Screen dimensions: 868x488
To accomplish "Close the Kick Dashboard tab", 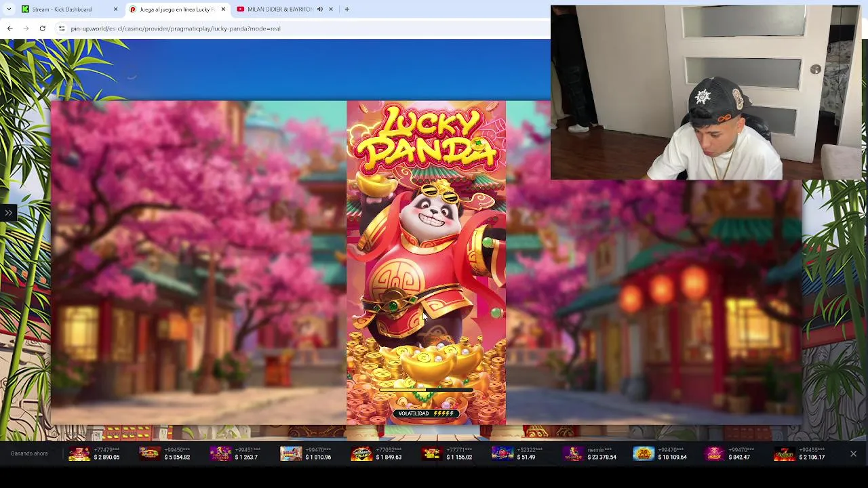I will (115, 9).
